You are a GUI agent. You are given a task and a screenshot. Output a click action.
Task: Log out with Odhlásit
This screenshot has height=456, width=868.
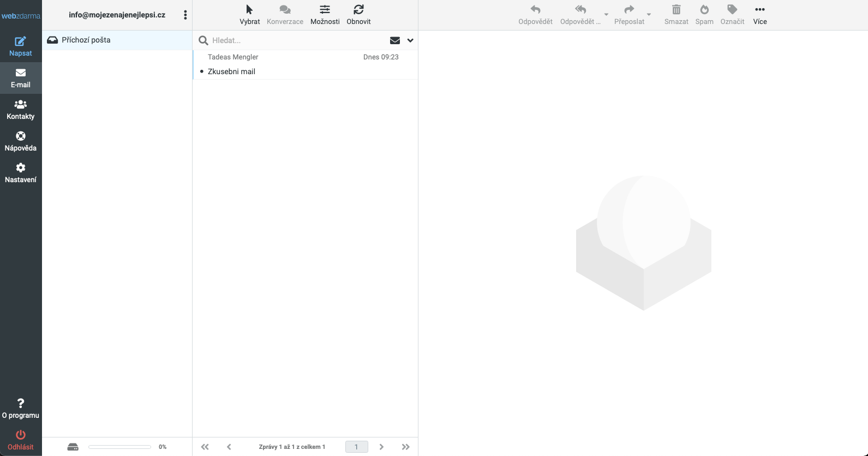[21, 440]
